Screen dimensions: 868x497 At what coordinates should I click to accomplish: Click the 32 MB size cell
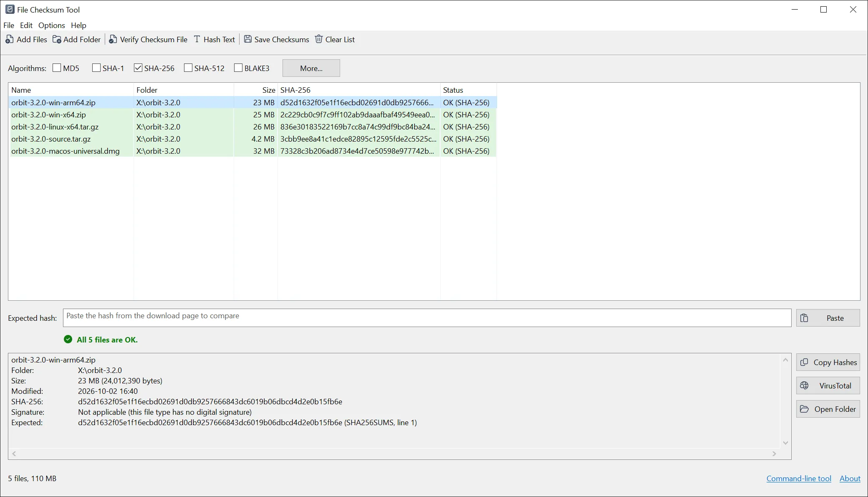click(264, 151)
